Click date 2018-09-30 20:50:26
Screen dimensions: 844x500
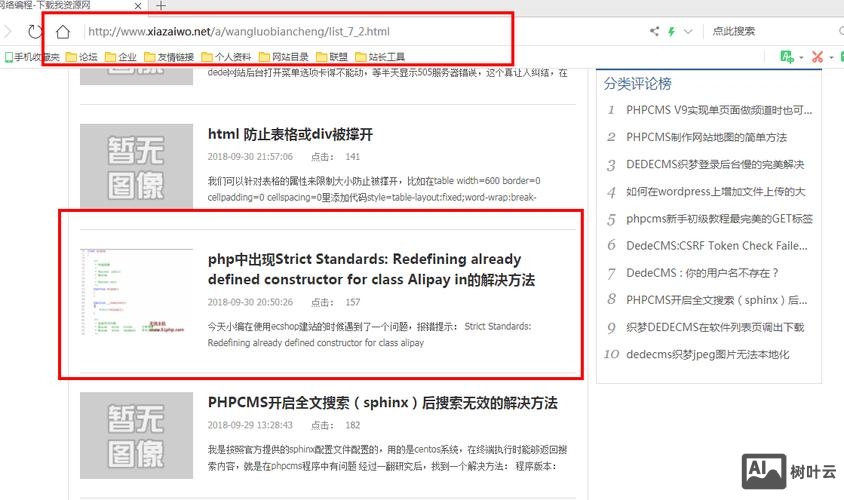[250, 302]
